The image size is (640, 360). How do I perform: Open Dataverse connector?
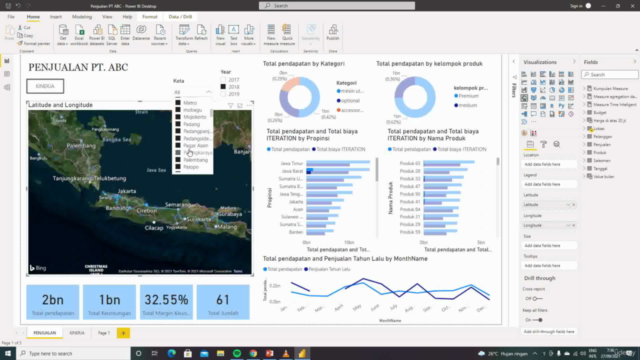[x=141, y=33]
